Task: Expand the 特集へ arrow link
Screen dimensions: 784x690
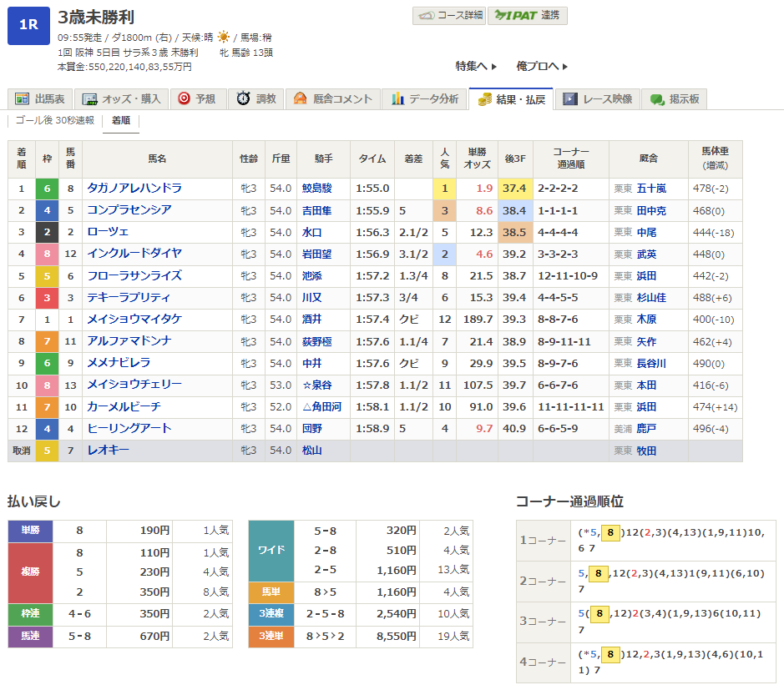Action: tap(476, 66)
